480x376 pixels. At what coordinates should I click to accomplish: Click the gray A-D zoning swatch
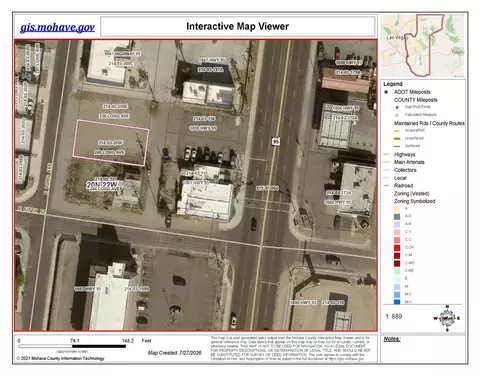[x=397, y=216]
